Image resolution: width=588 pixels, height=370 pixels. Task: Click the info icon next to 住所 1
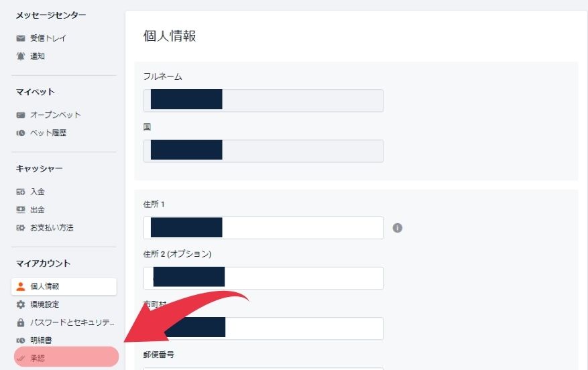pyautogui.click(x=397, y=228)
